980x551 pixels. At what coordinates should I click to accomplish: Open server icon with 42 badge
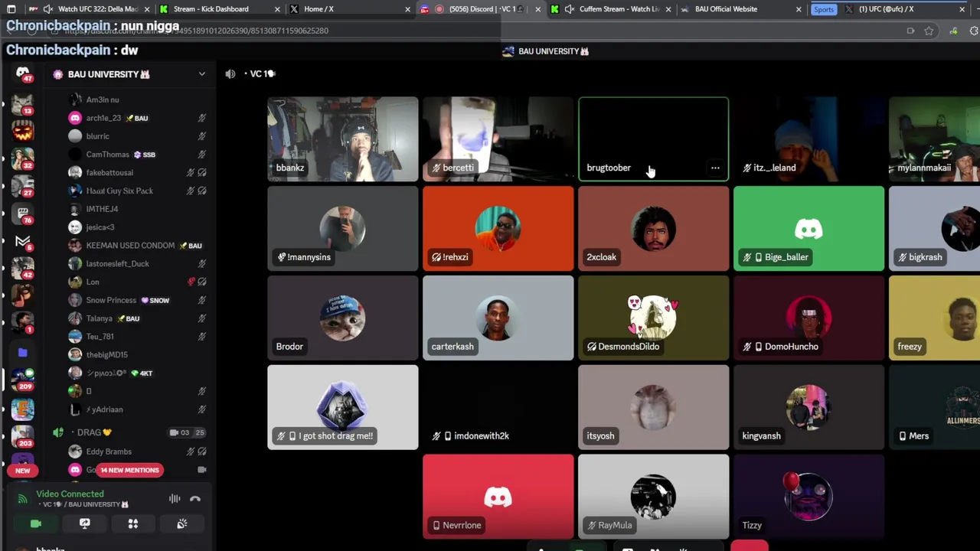tap(22, 268)
